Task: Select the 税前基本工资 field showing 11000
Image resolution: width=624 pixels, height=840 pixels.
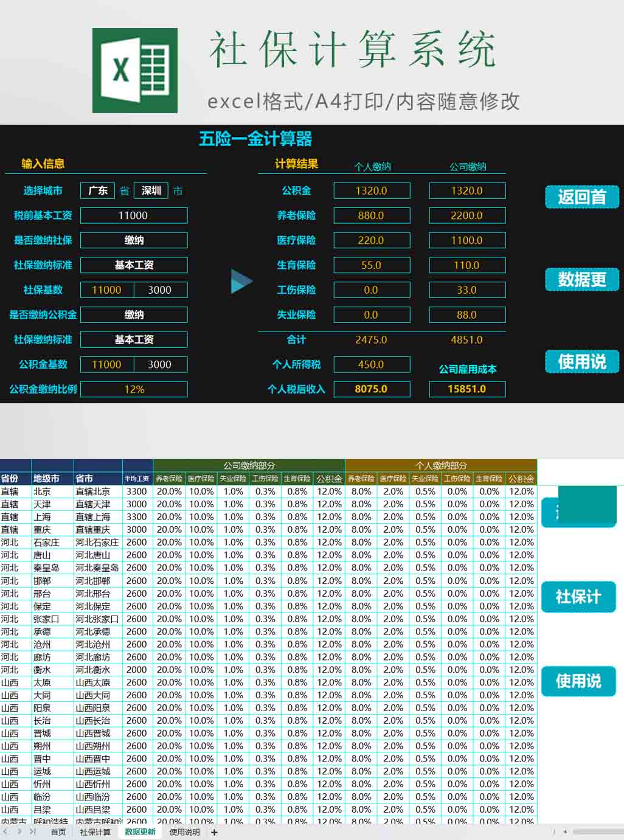Action: pos(134,215)
